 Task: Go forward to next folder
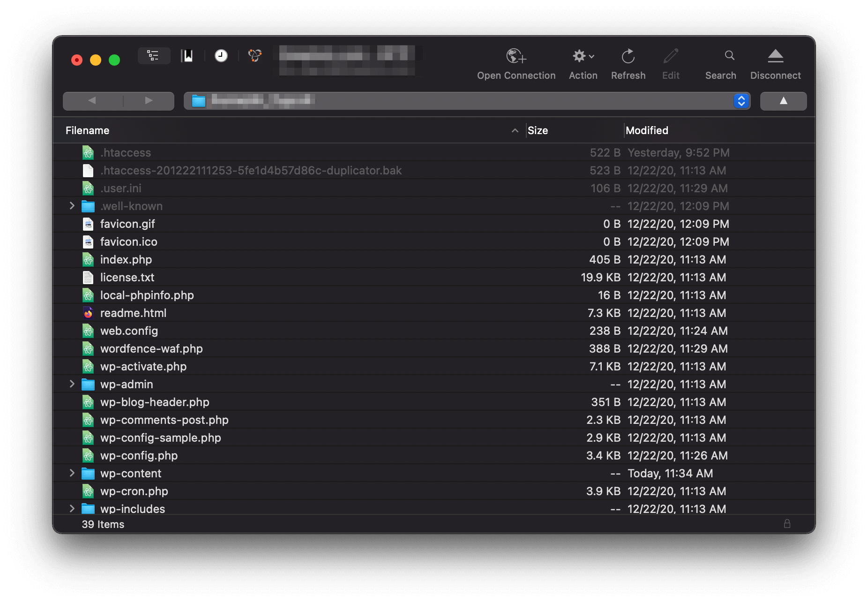pyautogui.click(x=149, y=100)
